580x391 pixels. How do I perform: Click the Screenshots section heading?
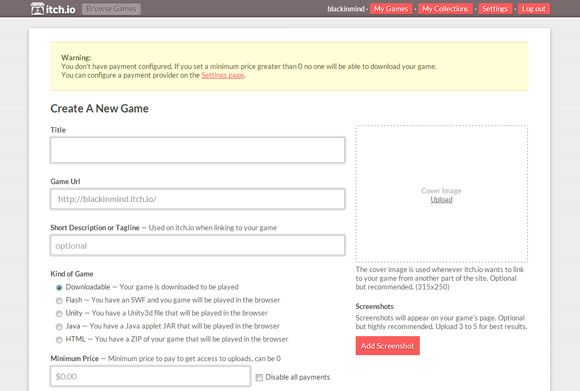374,306
